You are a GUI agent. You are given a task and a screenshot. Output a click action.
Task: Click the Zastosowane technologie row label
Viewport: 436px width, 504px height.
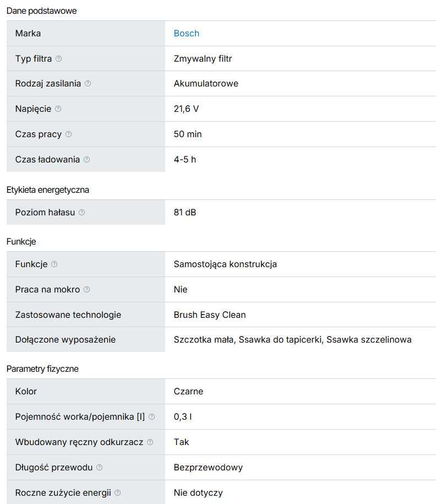pyautogui.click(x=68, y=315)
